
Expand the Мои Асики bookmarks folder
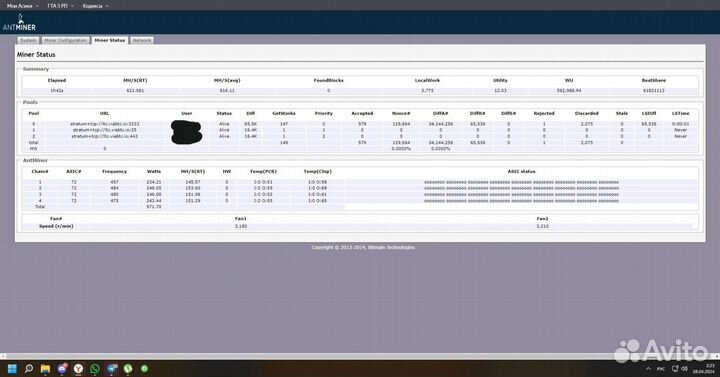[x=22, y=6]
